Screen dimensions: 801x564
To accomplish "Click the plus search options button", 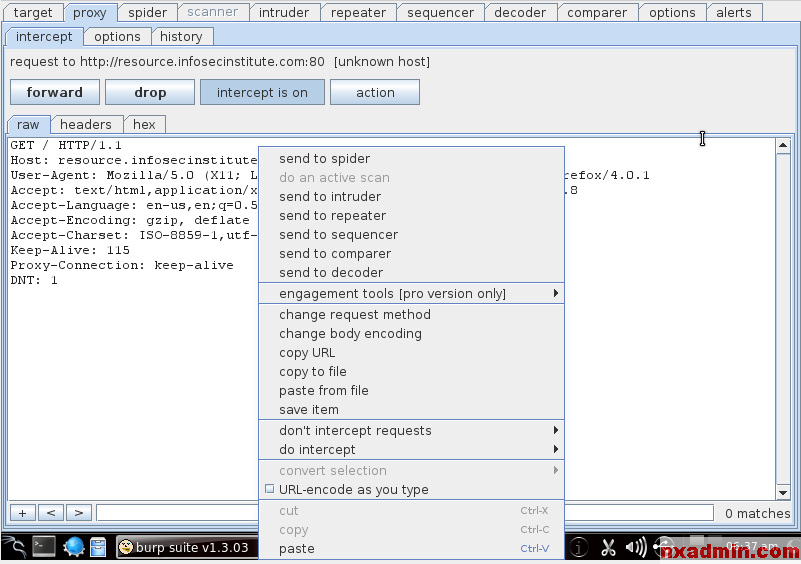I will coord(22,512).
